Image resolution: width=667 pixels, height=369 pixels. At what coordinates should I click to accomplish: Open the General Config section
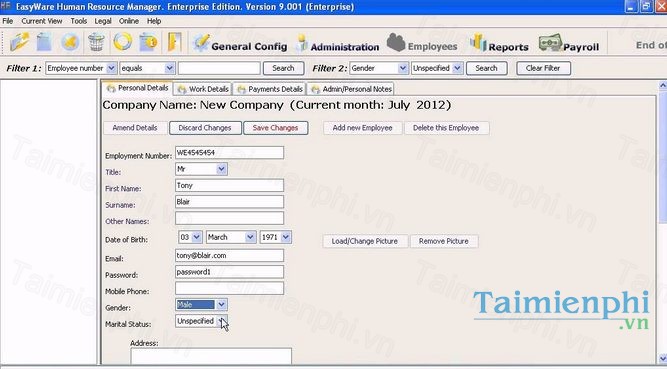240,44
